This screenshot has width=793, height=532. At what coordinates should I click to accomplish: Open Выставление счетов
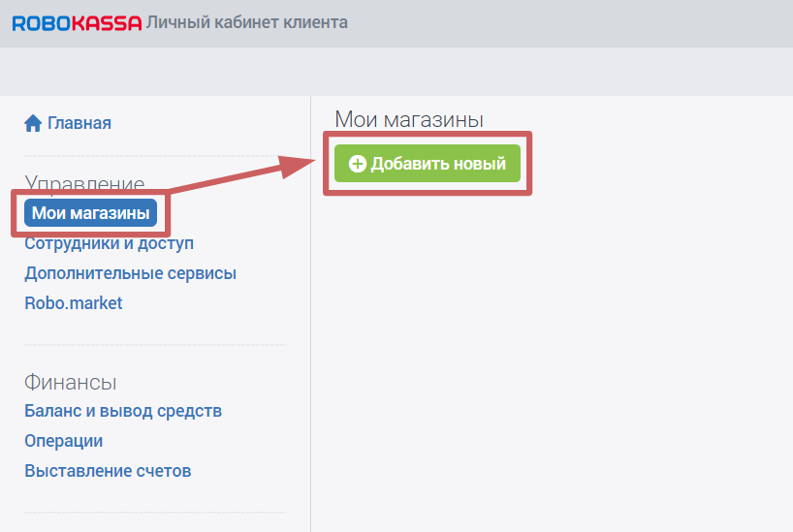pos(108,471)
